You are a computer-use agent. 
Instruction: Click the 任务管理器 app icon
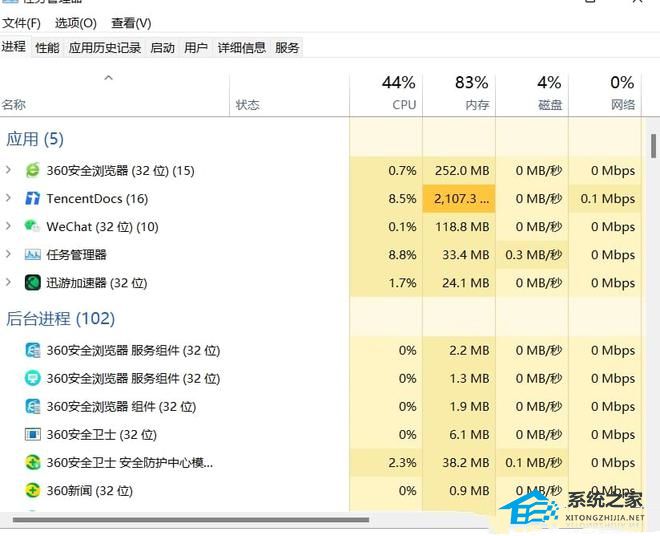pos(32,254)
